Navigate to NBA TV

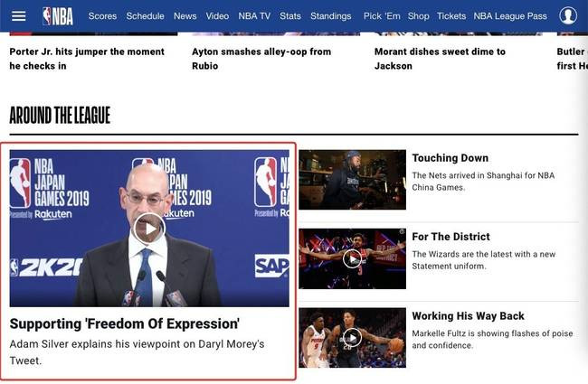(254, 16)
